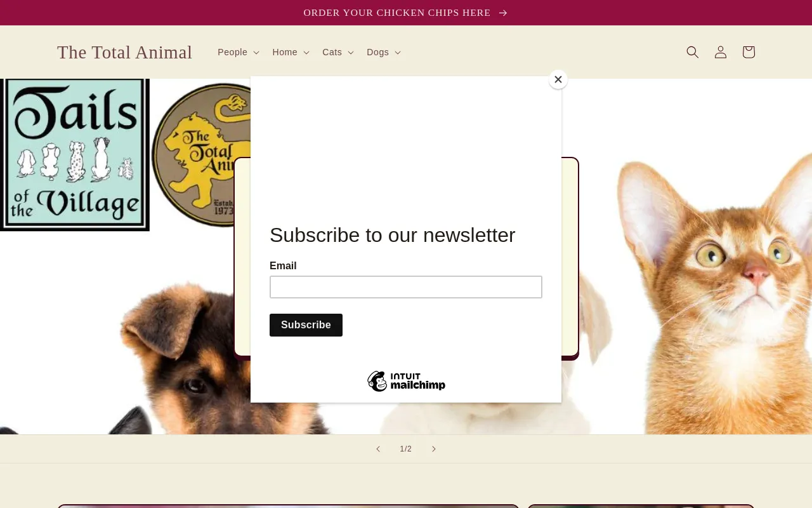The image size is (812, 508).
Task: Open the shopping cart icon
Action: pos(749,52)
